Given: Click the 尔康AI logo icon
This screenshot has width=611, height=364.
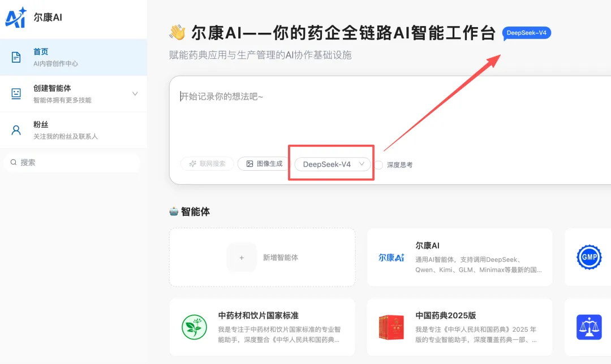Looking at the screenshot, I should pyautogui.click(x=16, y=18).
